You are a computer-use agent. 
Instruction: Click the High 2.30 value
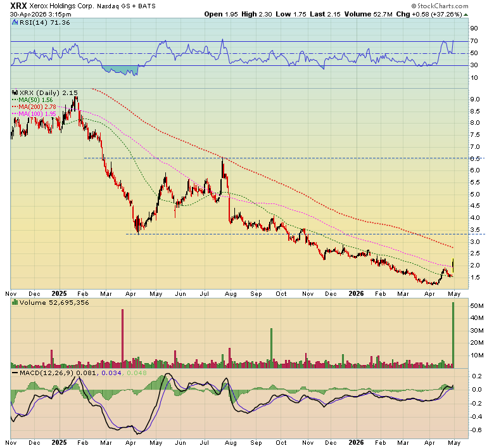(256, 14)
